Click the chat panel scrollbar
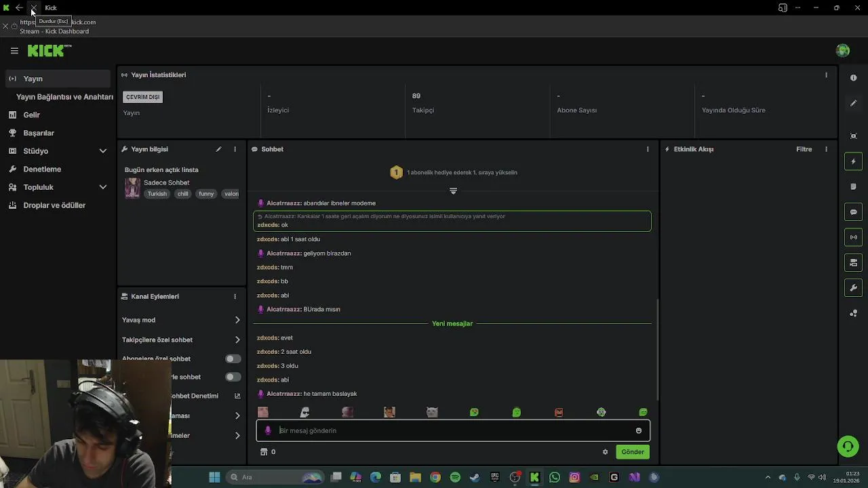The width and height of the screenshot is (868, 488). [657, 349]
